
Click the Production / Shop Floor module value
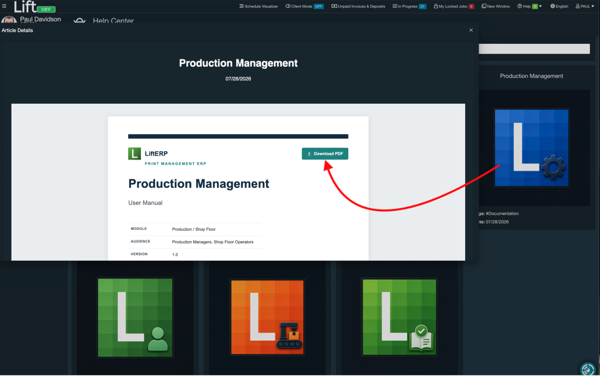(x=194, y=229)
